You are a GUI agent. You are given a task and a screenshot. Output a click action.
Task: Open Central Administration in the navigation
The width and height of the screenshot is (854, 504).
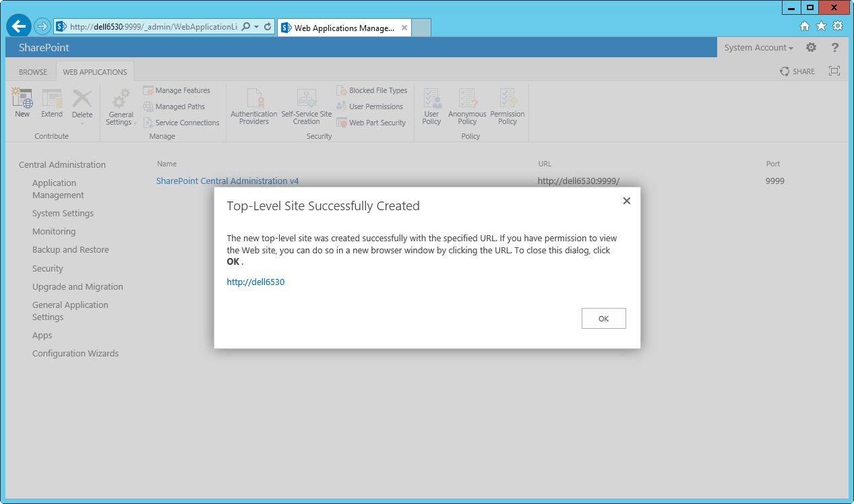62,164
